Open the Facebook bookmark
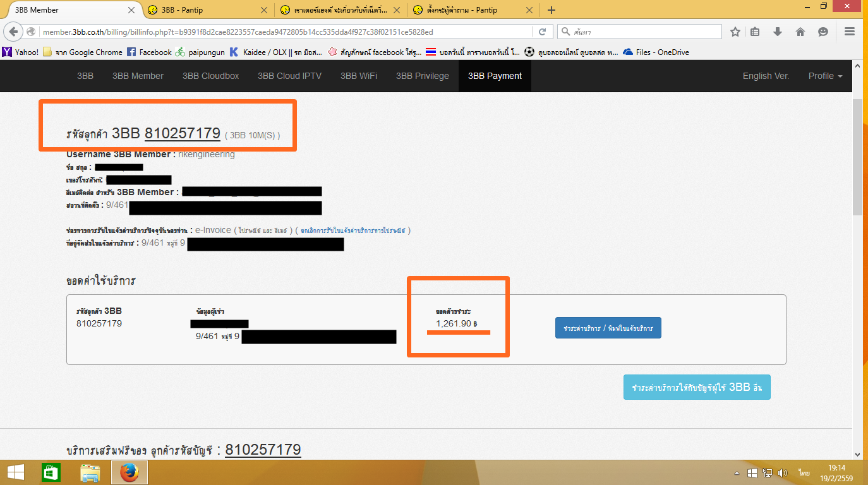The width and height of the screenshot is (868, 485). click(x=150, y=52)
